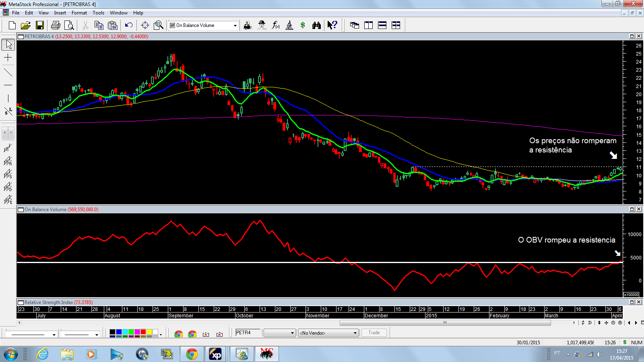Select the vertical line drawing tool
Screen dimensions: 644x362
click(8, 98)
